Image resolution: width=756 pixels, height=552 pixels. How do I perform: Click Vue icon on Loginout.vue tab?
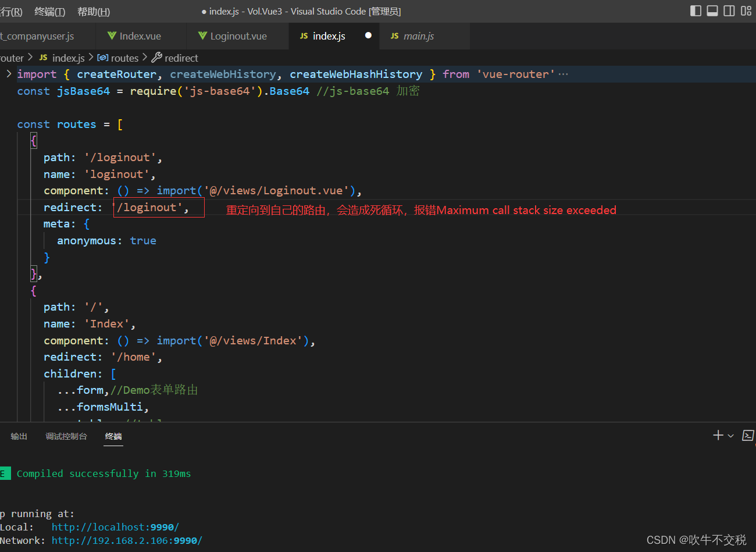pyautogui.click(x=202, y=36)
